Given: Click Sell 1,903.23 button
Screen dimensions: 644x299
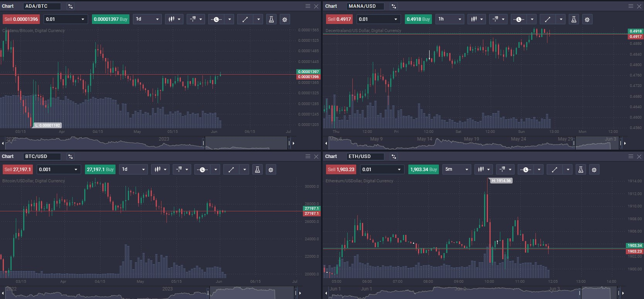Looking at the screenshot, I should 341,169.
